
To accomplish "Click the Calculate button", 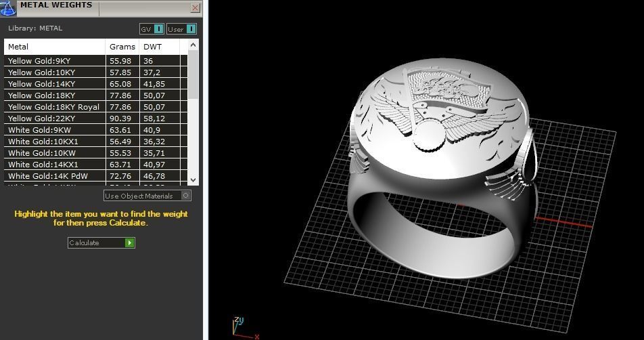I will (x=101, y=242).
